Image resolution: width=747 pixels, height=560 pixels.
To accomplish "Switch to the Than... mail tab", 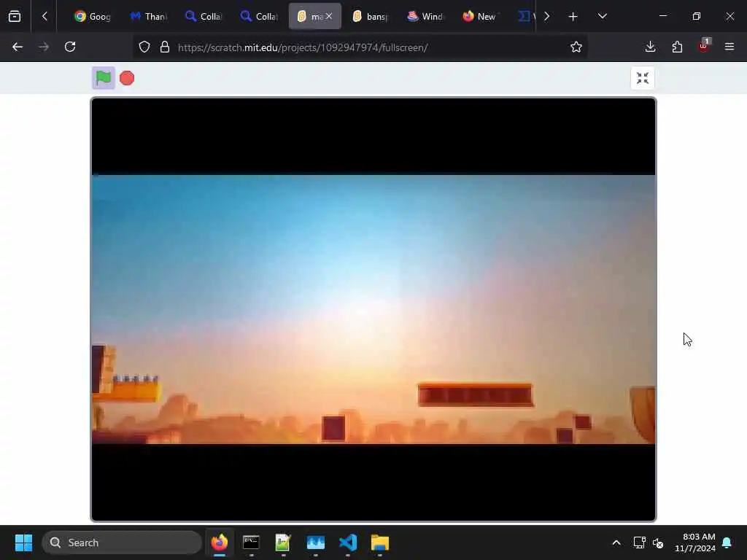I will point(148,16).
